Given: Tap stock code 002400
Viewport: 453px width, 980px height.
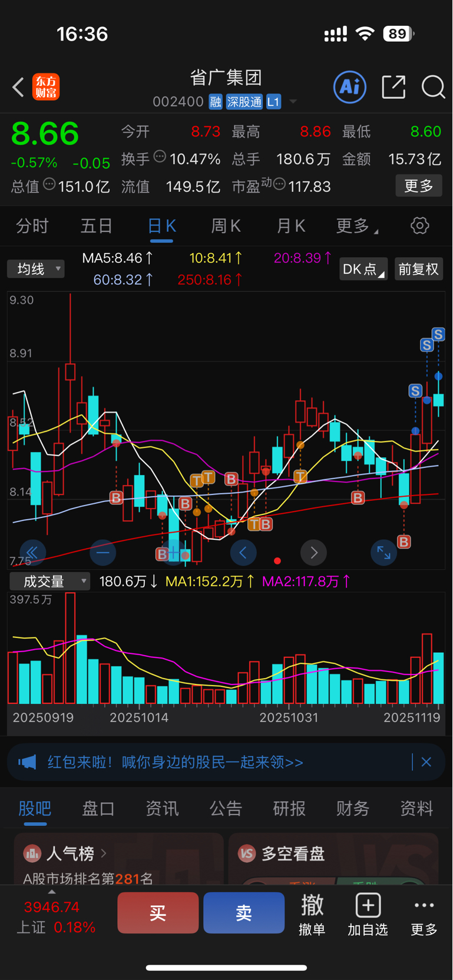Looking at the screenshot, I should tap(178, 102).
